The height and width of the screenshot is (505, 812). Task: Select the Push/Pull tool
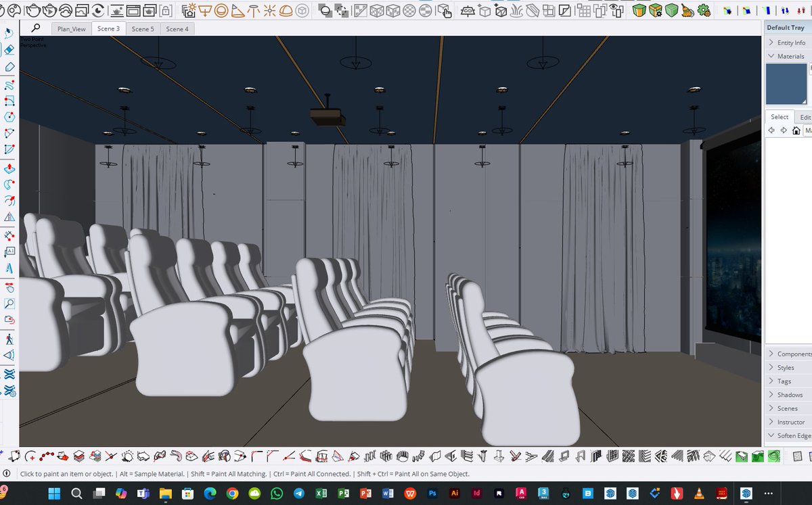pyautogui.click(x=9, y=168)
